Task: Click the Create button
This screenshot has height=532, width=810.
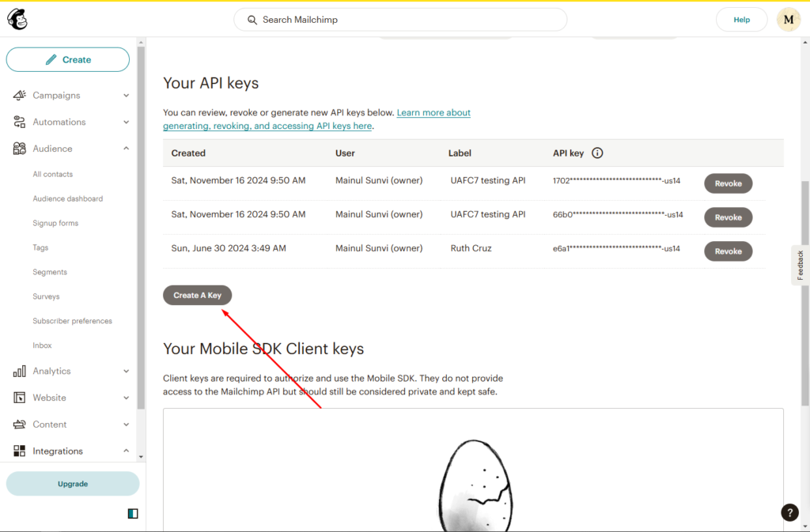Action: click(x=68, y=59)
